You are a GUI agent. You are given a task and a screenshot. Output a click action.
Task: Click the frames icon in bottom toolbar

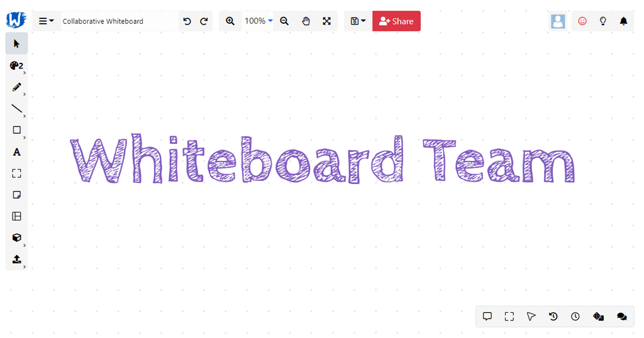[x=509, y=316]
